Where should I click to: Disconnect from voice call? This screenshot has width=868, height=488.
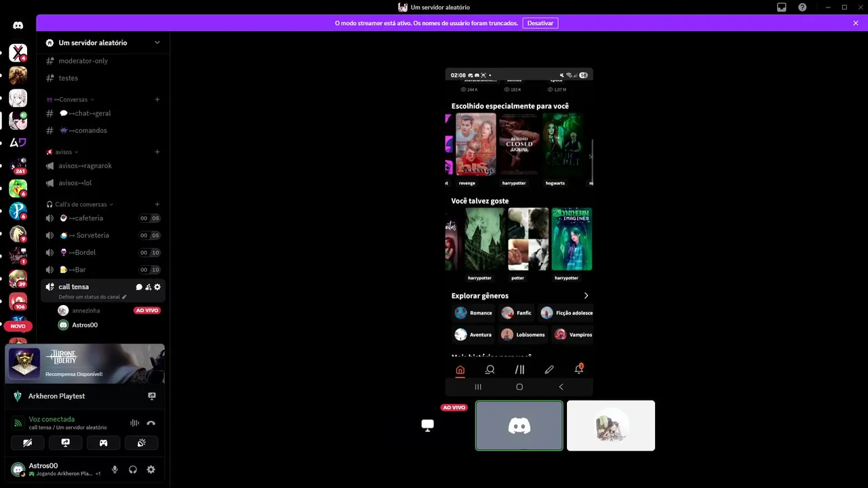click(x=151, y=423)
